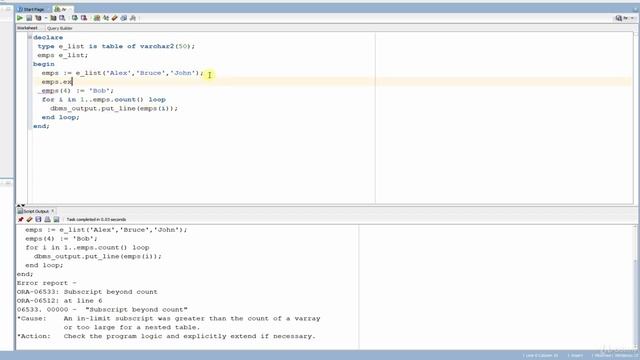Click the '*Action:' line in the output

166,336
